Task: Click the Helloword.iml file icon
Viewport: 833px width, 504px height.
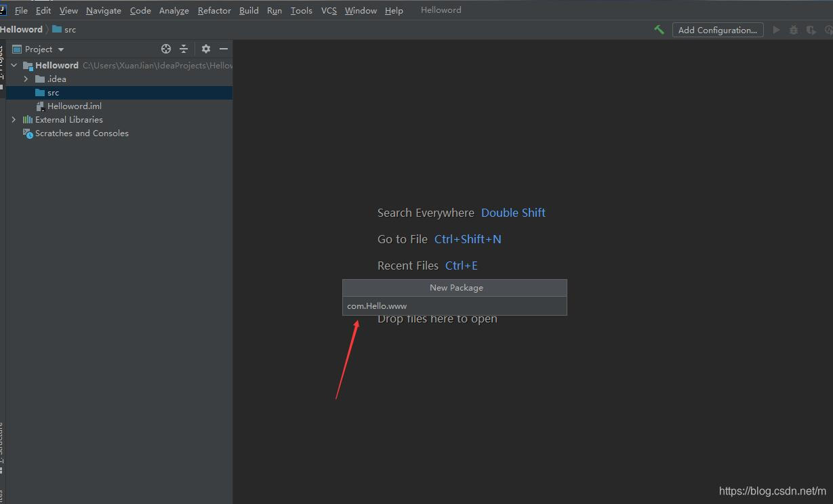Action: click(40, 106)
